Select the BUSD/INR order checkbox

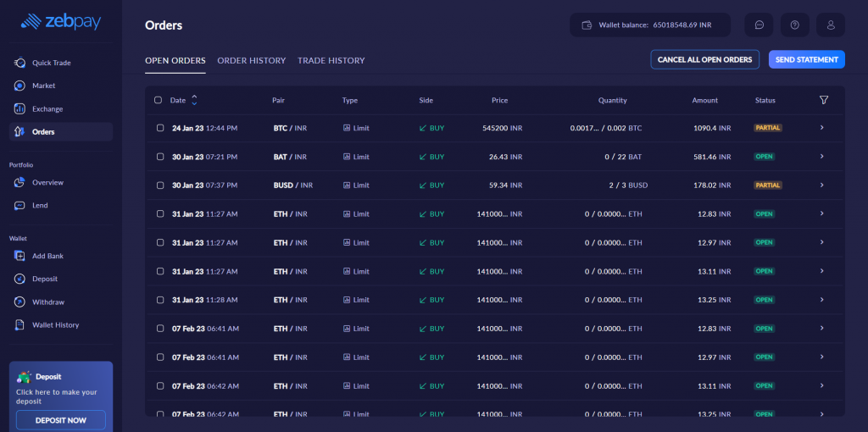point(160,186)
